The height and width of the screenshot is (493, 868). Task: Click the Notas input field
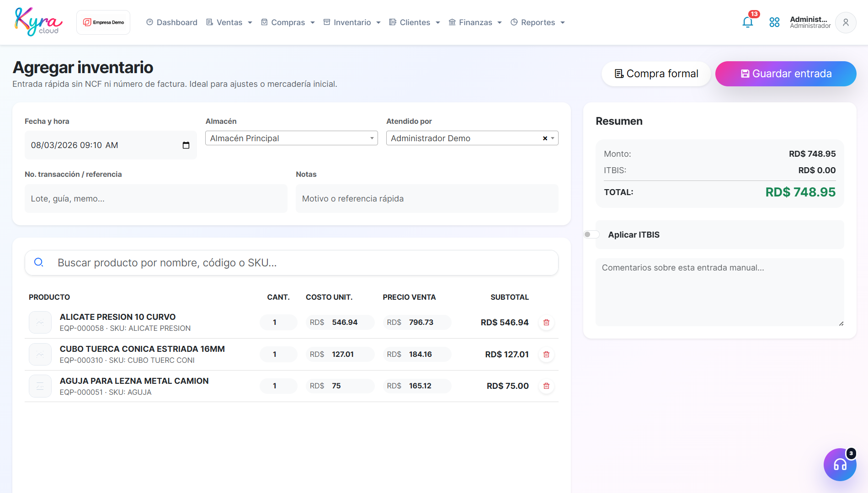(427, 199)
